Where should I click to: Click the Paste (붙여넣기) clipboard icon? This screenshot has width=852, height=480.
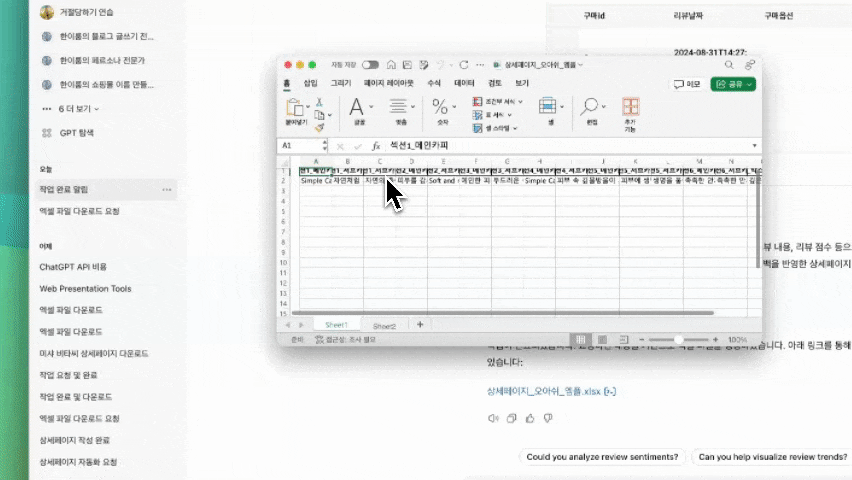(x=295, y=107)
